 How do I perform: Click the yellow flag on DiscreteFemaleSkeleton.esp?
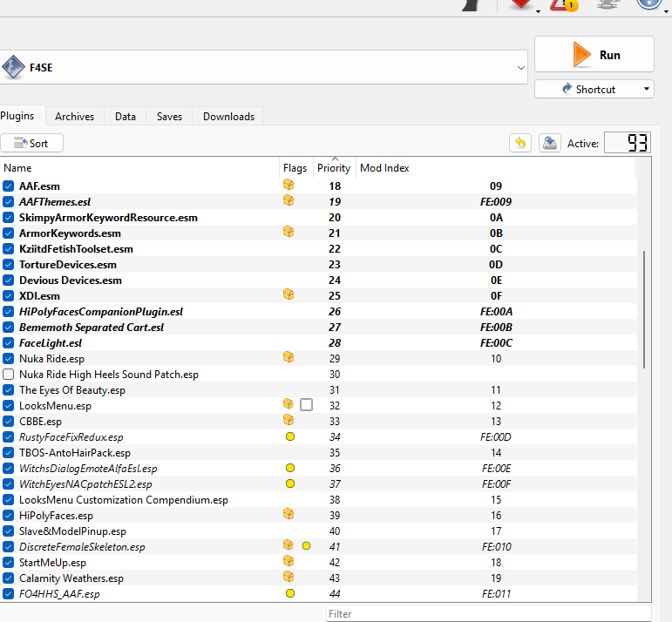point(306,546)
